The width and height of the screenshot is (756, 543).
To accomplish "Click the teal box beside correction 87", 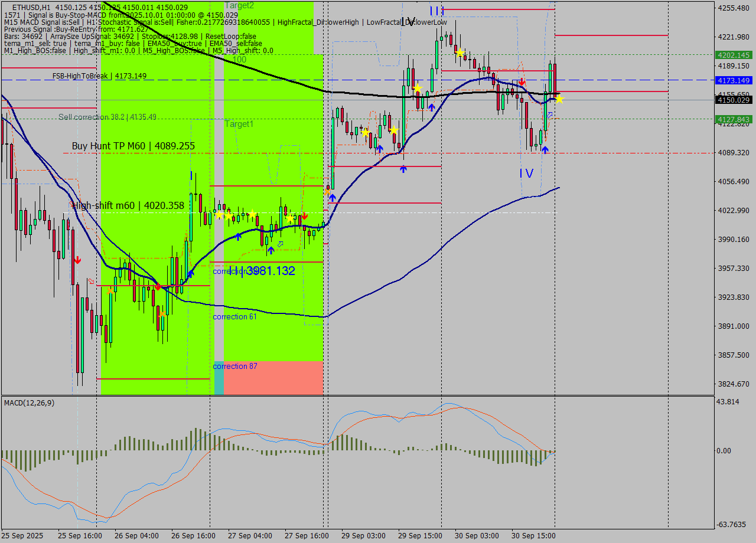I will 219,378.
